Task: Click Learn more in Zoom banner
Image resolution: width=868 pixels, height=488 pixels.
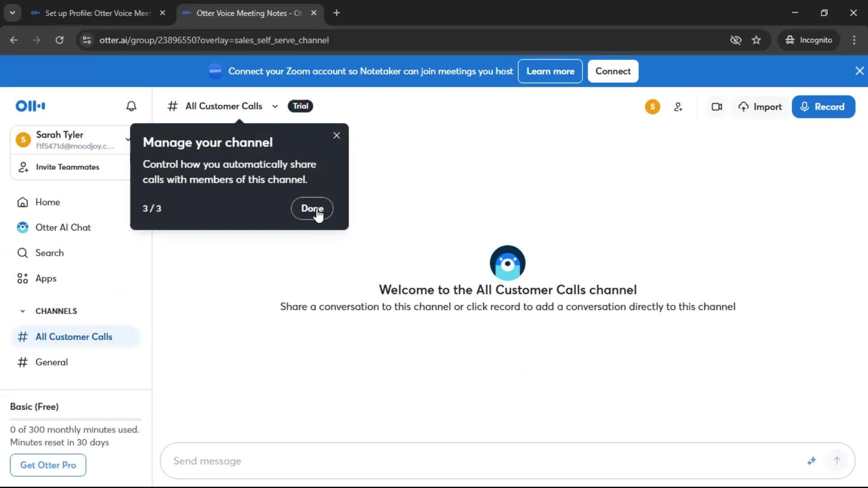Action: click(550, 71)
